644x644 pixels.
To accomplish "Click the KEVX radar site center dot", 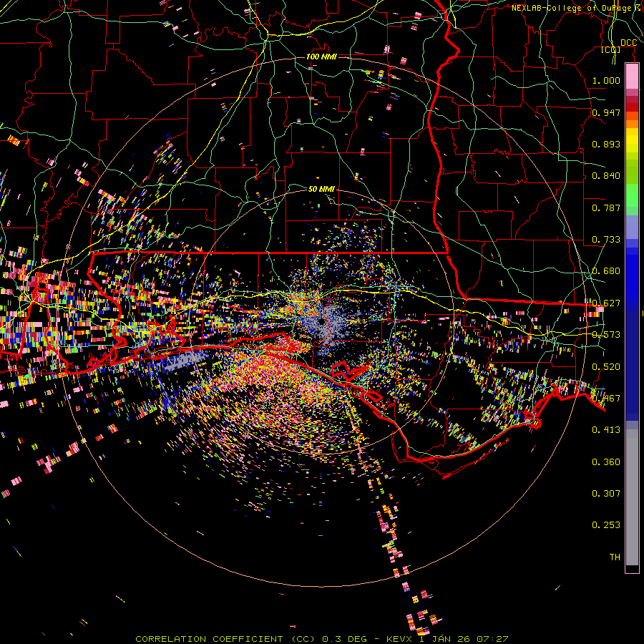I will (321, 321).
